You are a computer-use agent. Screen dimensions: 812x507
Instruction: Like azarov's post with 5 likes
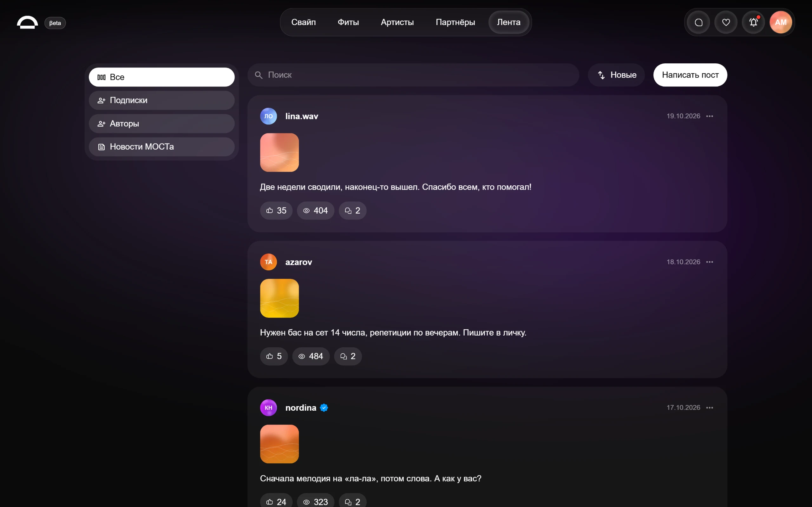click(274, 356)
